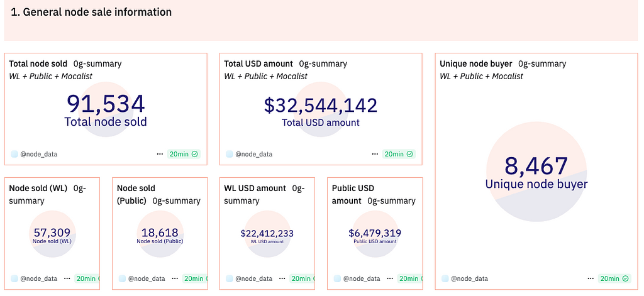Click 20min refresh badge in Unique node buyer panel
Image resolution: width=644 pixels, height=296 pixels.
click(614, 278)
